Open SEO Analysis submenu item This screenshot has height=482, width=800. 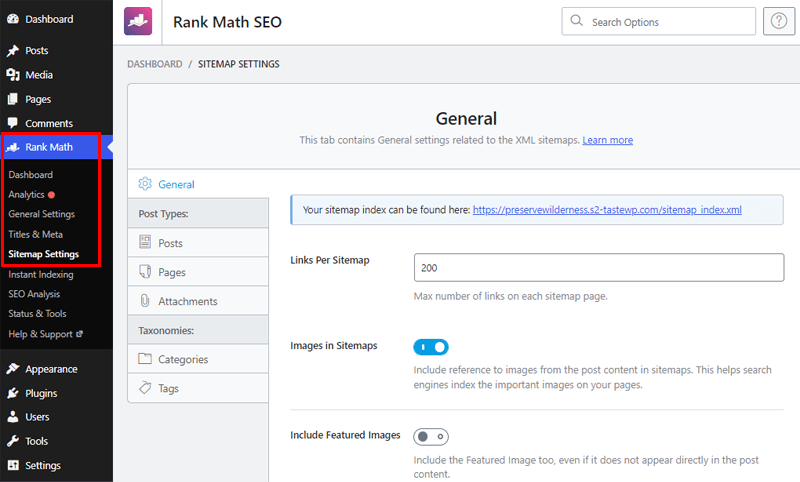click(34, 294)
